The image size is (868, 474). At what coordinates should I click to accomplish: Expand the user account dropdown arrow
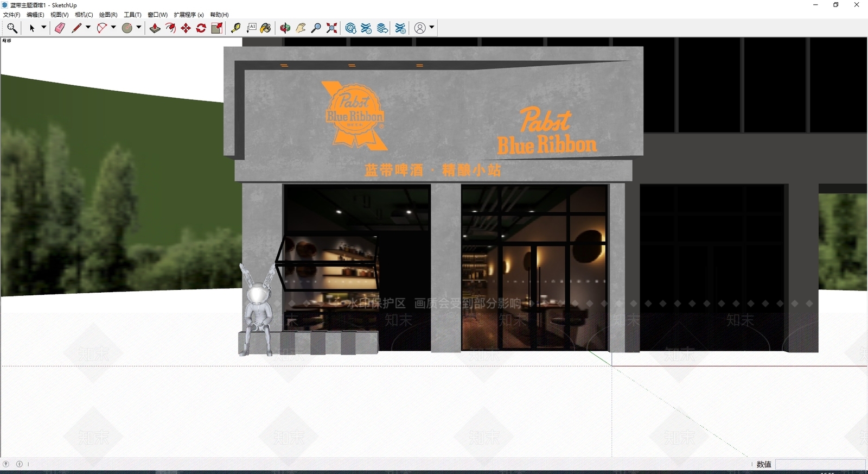tap(432, 27)
